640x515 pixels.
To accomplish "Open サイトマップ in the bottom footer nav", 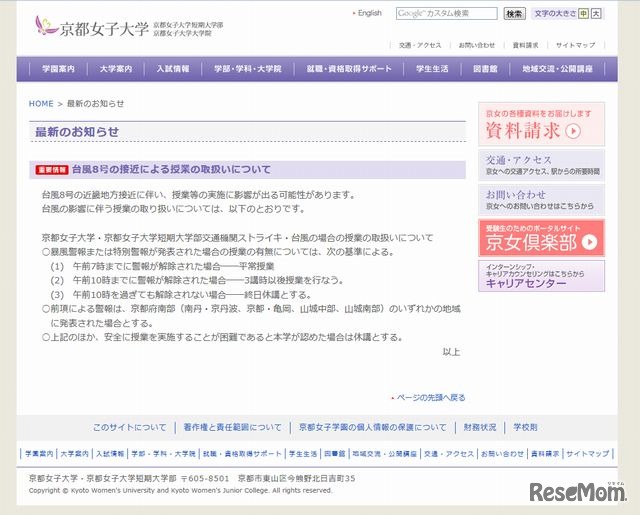I will pyautogui.click(x=587, y=453).
